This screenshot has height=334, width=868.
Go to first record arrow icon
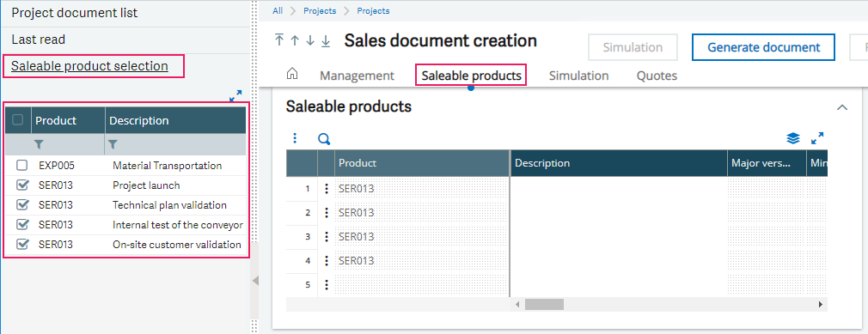(279, 40)
